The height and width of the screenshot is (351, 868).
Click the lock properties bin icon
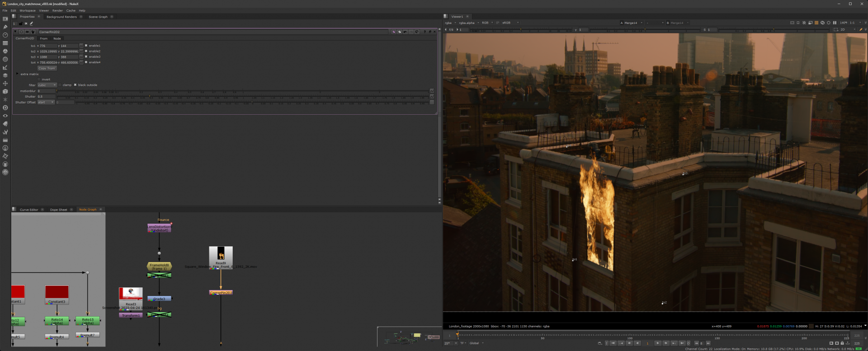click(x=20, y=23)
